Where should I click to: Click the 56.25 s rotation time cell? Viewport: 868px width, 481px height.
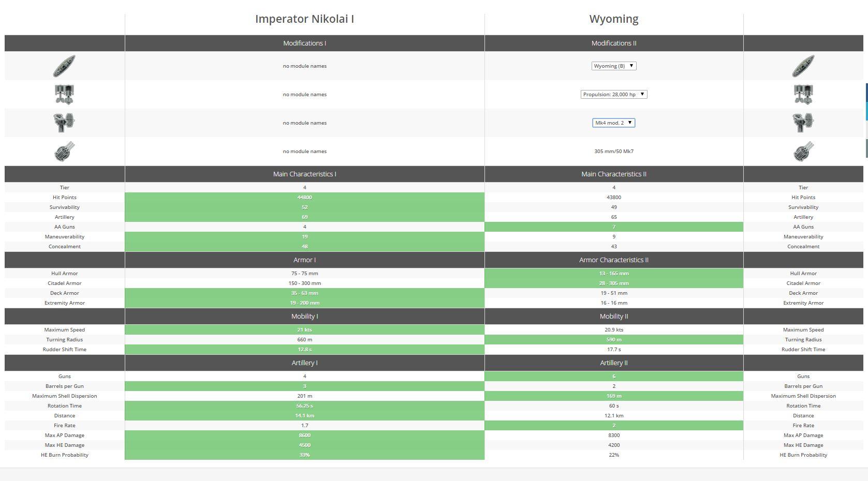304,405
